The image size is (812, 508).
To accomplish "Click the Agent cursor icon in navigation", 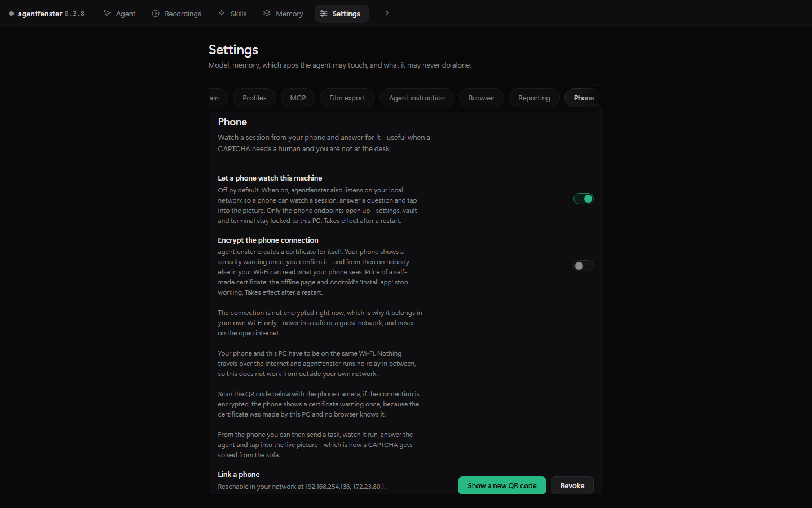I will (107, 14).
